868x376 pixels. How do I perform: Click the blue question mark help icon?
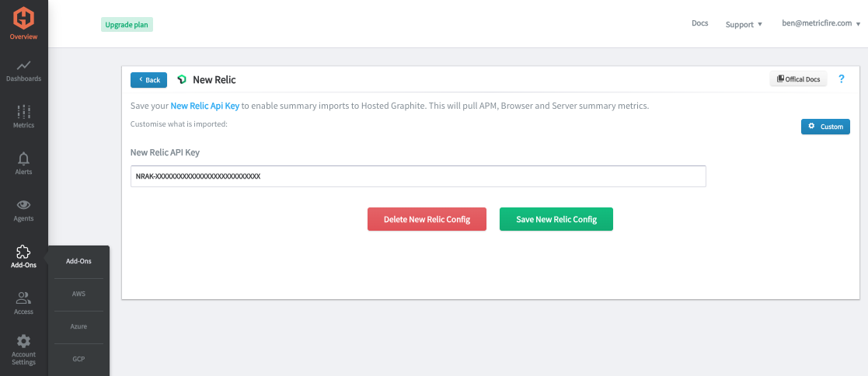click(842, 78)
